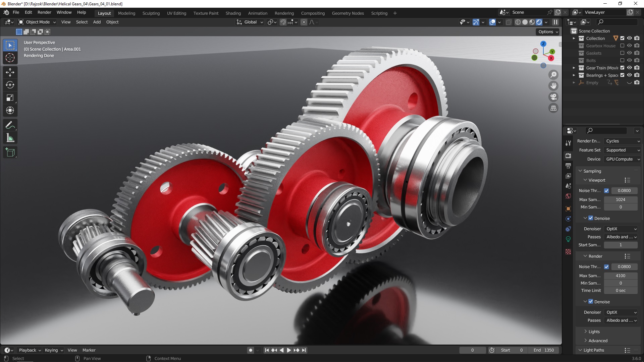644x362 pixels.
Task: Expand the Lights subpanel
Action: pos(594,331)
